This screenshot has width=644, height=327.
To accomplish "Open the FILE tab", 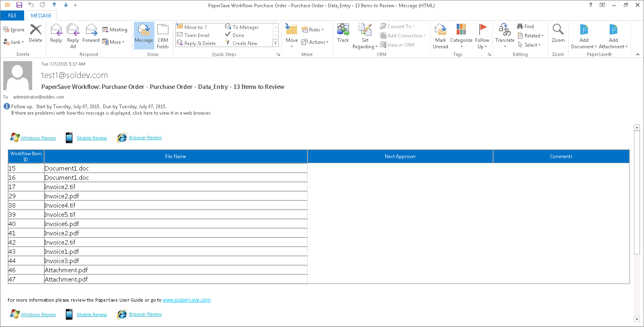I will 12,15.
